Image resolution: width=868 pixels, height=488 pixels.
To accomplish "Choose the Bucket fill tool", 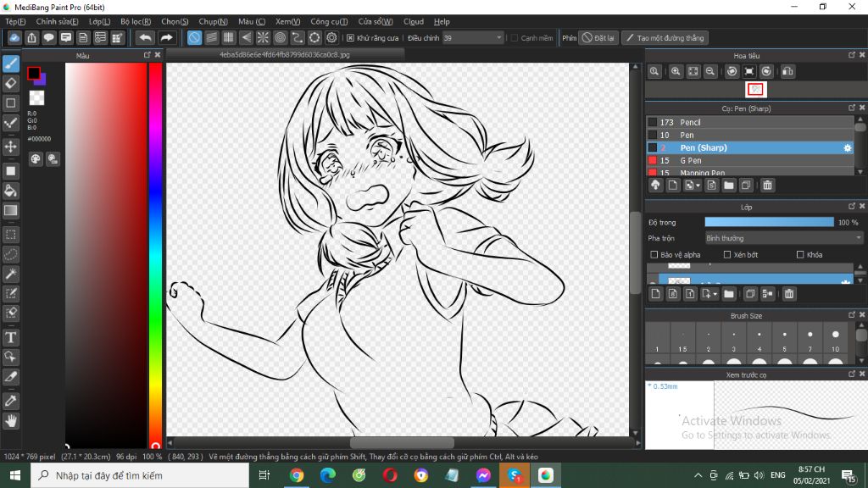I will tap(11, 191).
